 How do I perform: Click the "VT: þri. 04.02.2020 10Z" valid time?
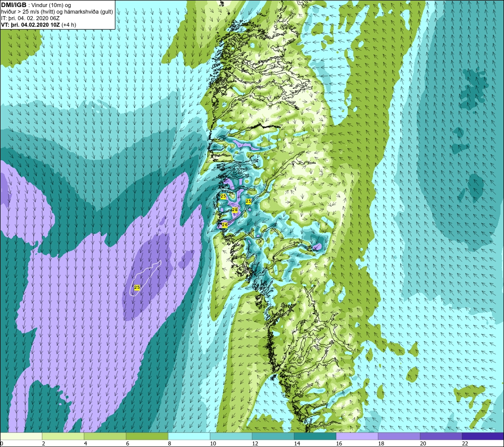30,25
